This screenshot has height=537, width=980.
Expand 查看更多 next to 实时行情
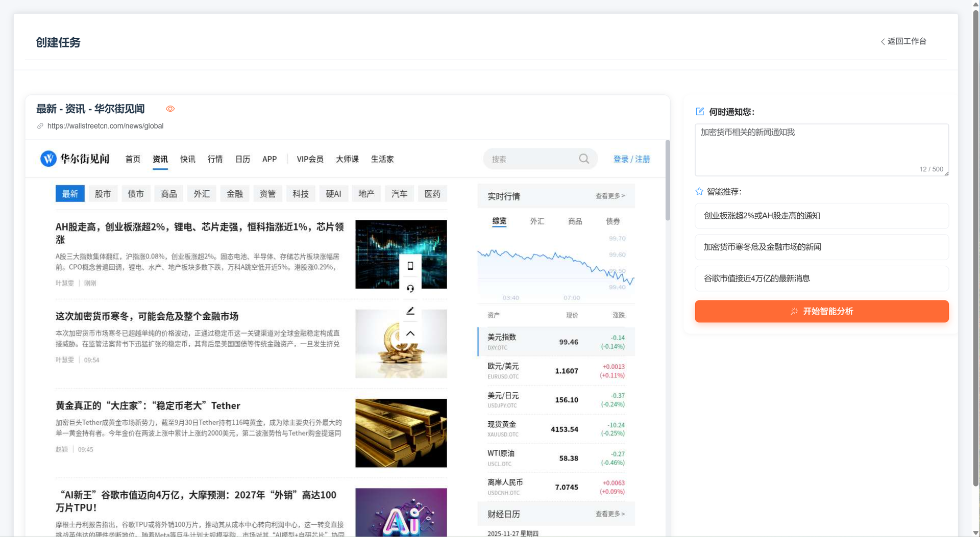[610, 196]
